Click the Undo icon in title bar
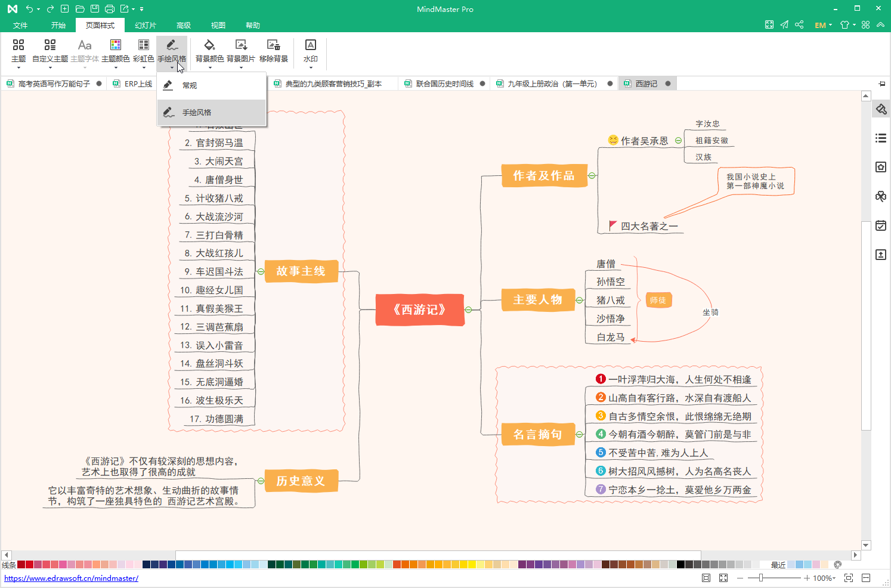This screenshot has width=891, height=588. click(29, 9)
